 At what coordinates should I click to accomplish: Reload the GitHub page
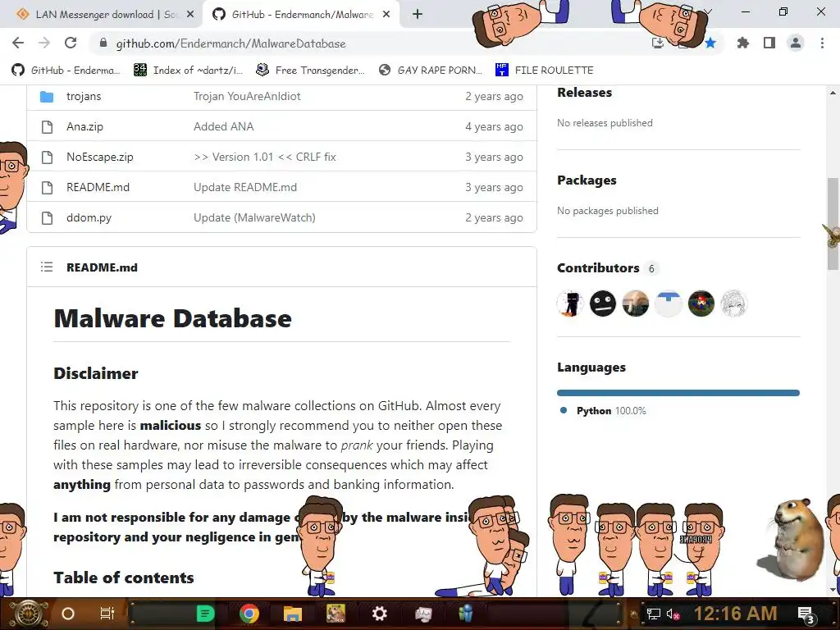click(x=71, y=43)
